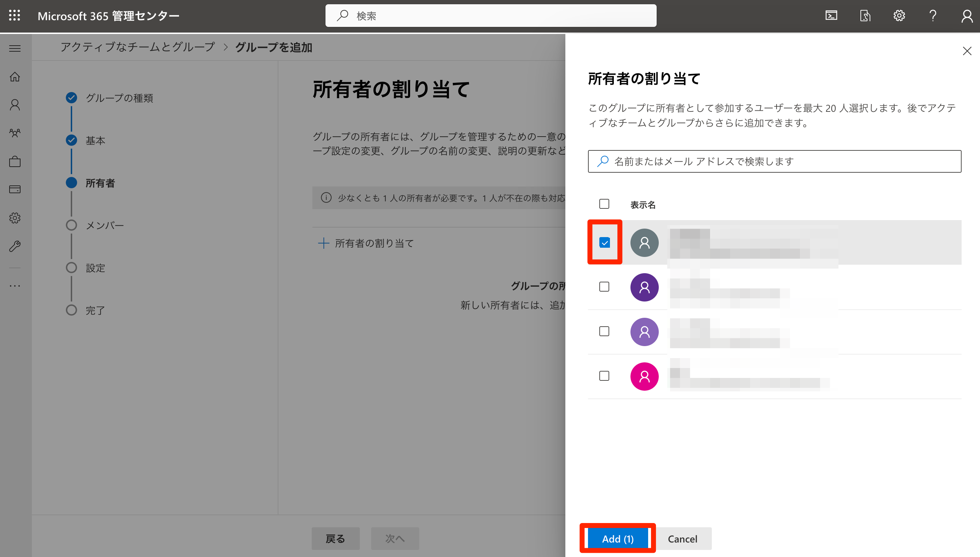Open Marketplace bag icon in sidebar
980x557 pixels.
tap(15, 161)
